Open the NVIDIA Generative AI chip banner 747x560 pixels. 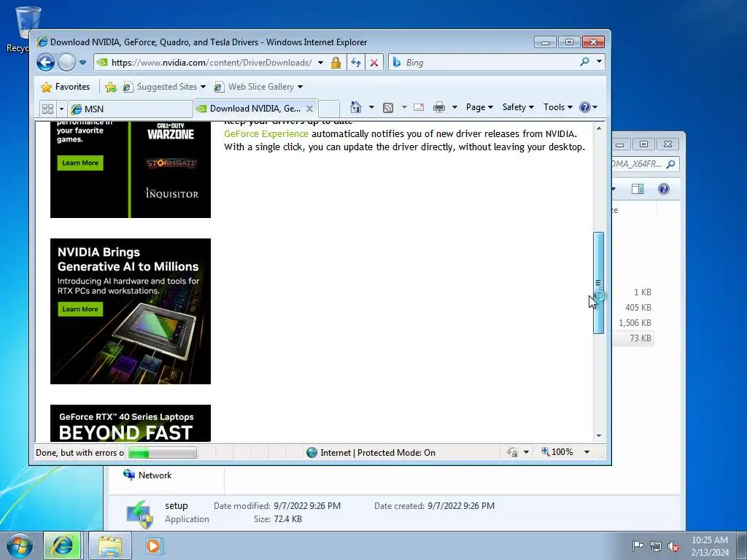tap(131, 311)
